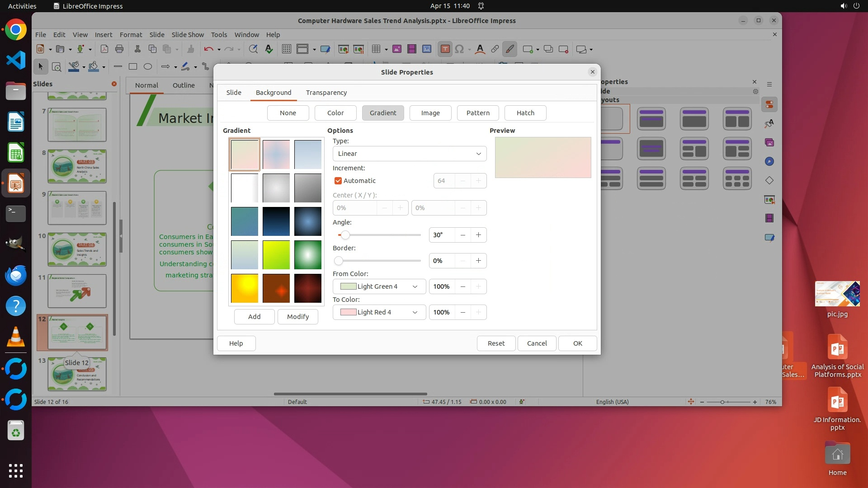The image size is (868, 488).
Task: Switch the background fill to Hatch
Action: pos(525,113)
